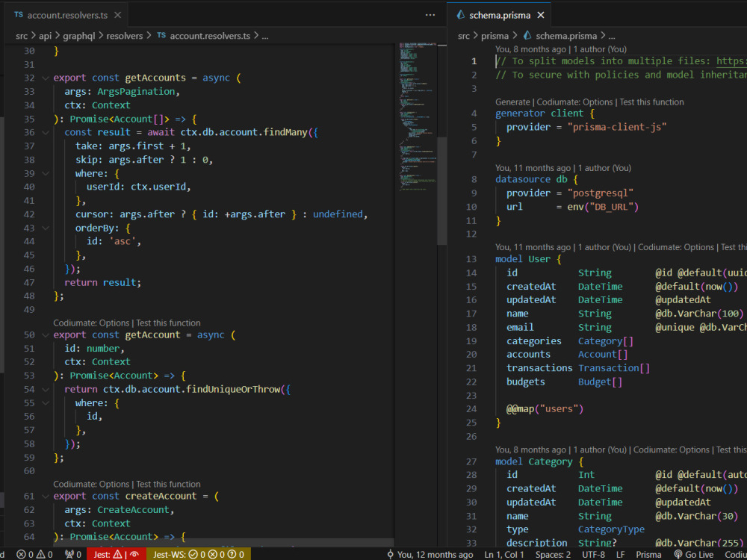The height and width of the screenshot is (560, 747).
Task: Click the minimap of left editor
Action: click(418, 119)
